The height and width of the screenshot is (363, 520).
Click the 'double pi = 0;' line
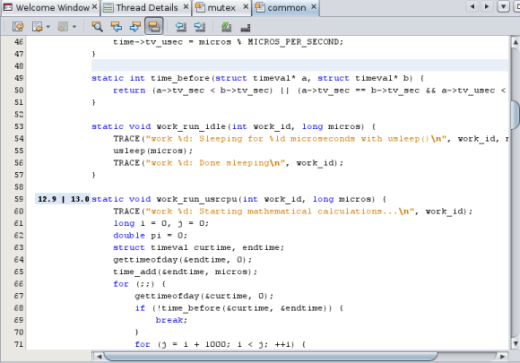tap(150, 236)
